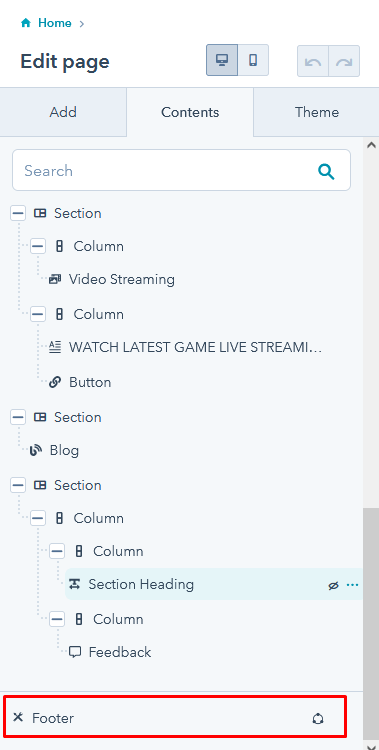379x750 pixels.
Task: Click the column icon above Section Heading
Action: click(79, 551)
